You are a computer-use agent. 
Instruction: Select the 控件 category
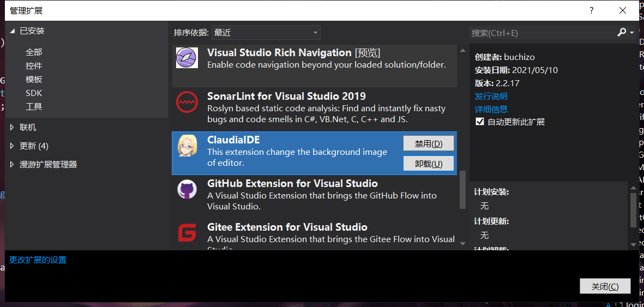(x=34, y=66)
